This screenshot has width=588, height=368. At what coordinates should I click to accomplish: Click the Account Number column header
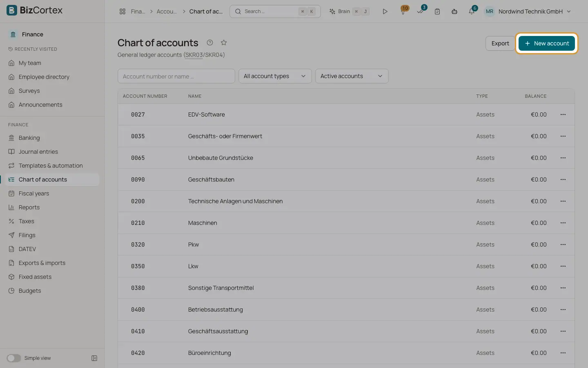145,96
